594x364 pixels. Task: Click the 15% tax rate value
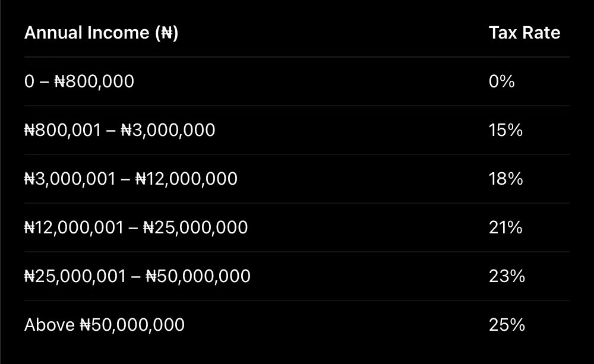click(505, 130)
